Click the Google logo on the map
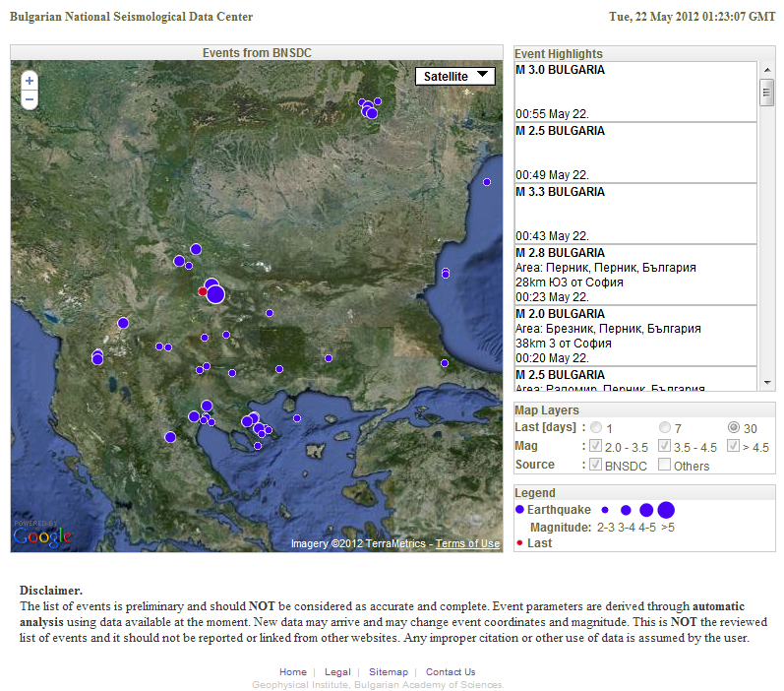 (x=42, y=535)
